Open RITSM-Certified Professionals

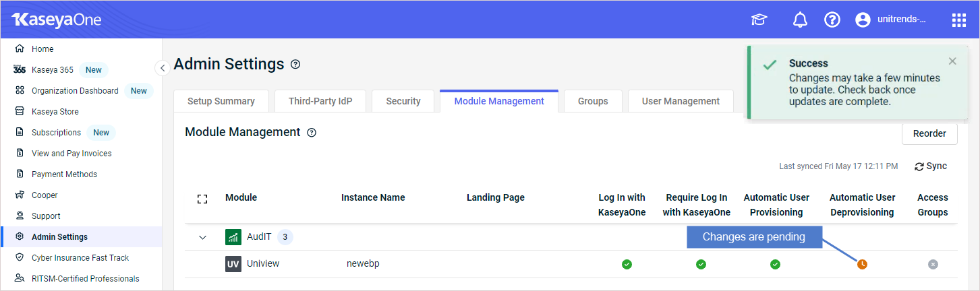coord(86,279)
